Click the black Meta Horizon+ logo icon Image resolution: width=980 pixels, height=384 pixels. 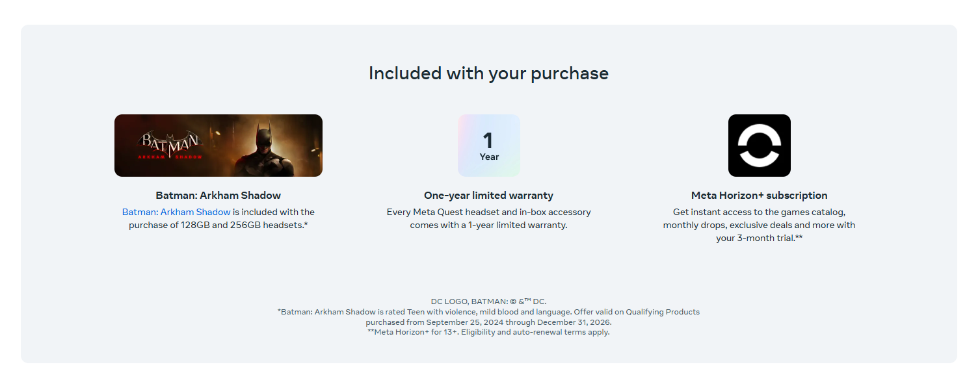pyautogui.click(x=759, y=146)
